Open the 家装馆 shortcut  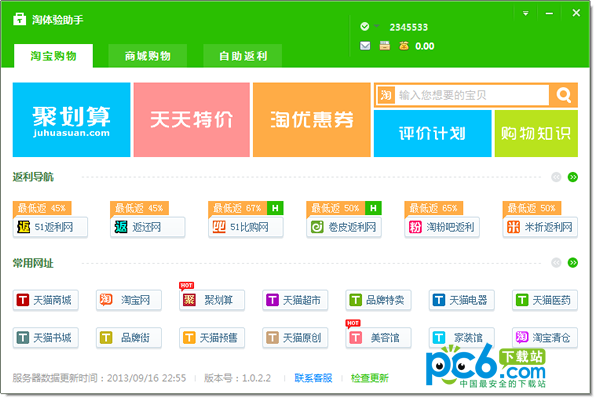point(461,338)
